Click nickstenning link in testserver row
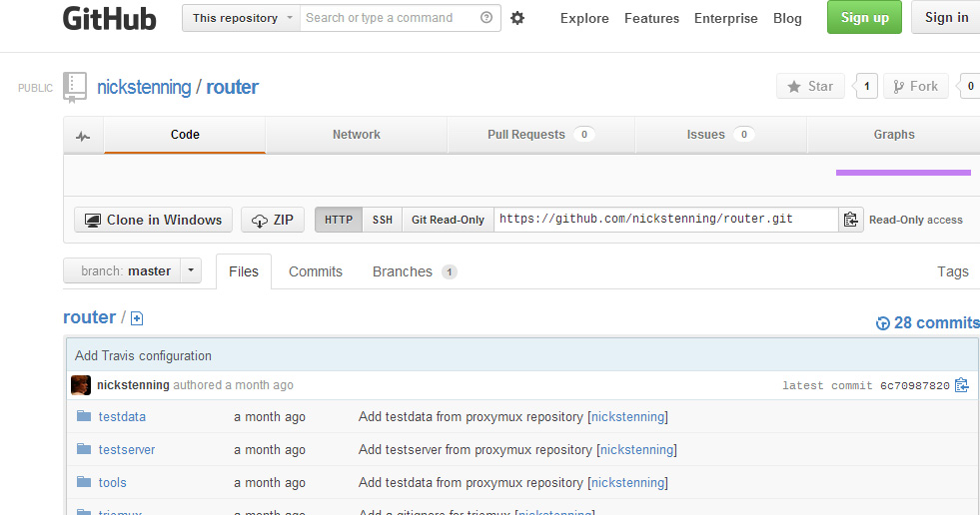 [637, 449]
